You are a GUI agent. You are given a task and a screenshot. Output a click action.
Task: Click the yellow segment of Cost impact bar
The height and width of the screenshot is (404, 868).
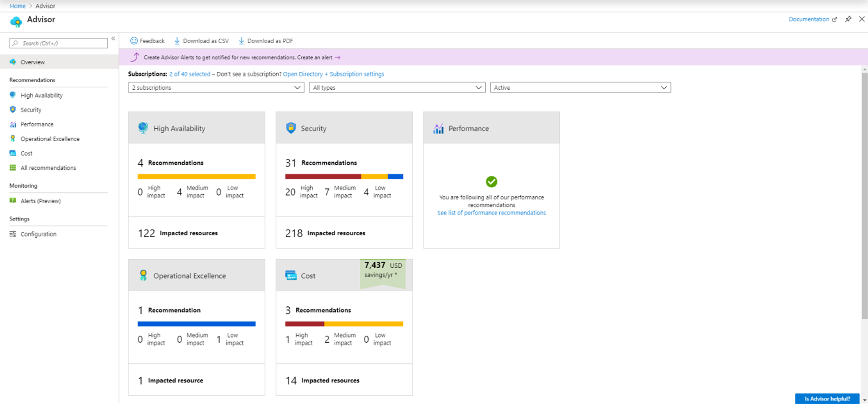(x=364, y=323)
